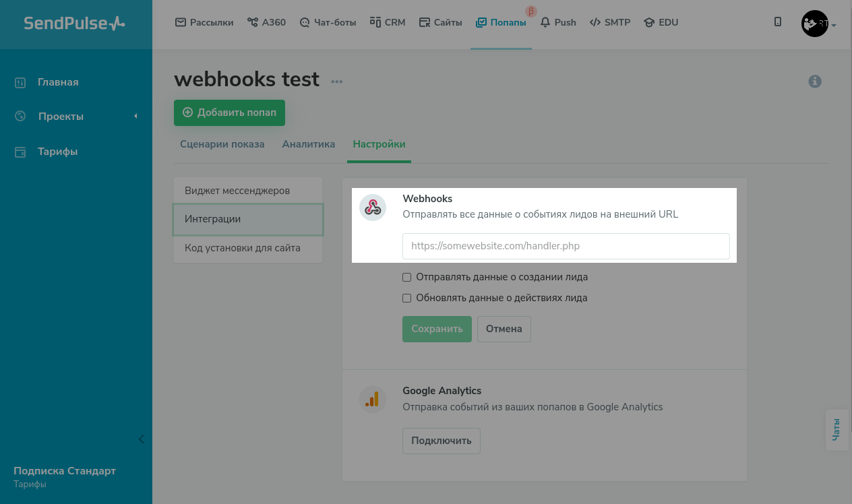Open the Сценарии показа tab
852x504 pixels.
click(x=222, y=144)
